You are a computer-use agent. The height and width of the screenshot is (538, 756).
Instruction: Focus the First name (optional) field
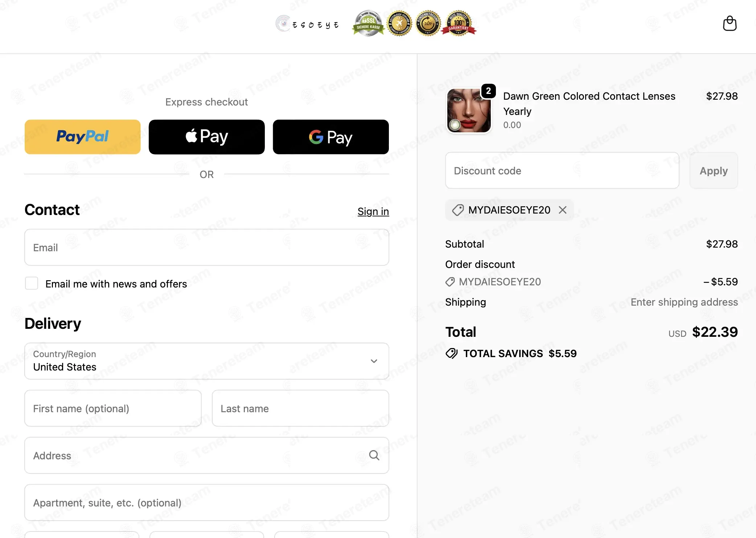[113, 408]
